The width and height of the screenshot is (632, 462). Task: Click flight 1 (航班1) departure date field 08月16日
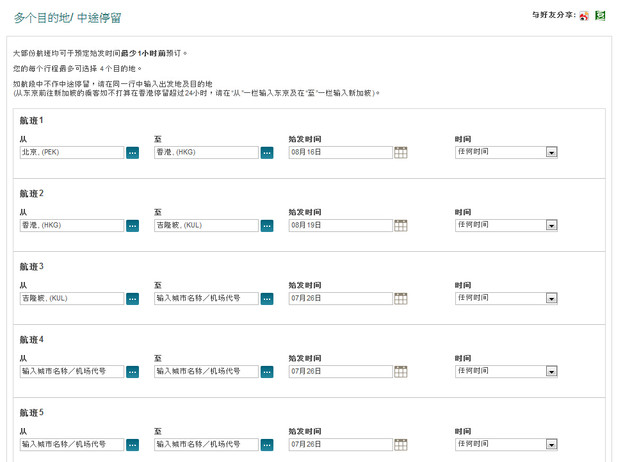pyautogui.click(x=340, y=153)
